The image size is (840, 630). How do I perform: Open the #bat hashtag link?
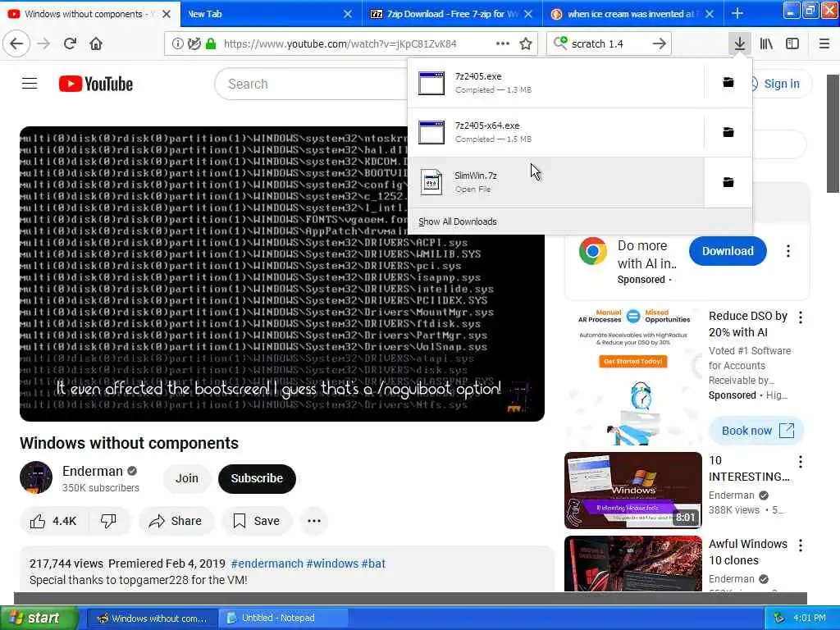[373, 564]
